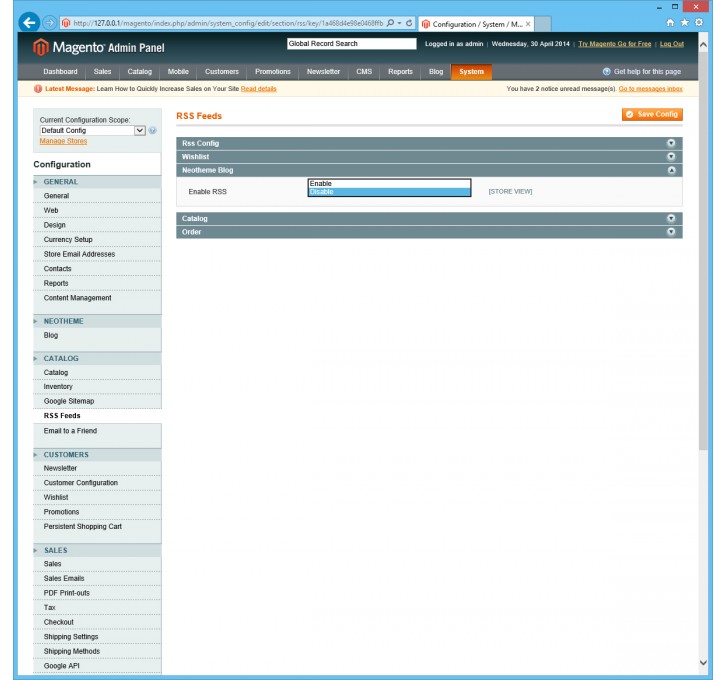Select Enable option in RSS dropdown

(x=388, y=184)
